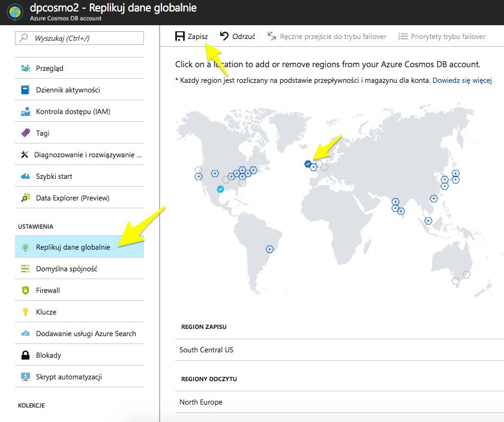Toggle the checked North Europe region hexagon
Image resolution: width=504 pixels, height=422 pixels.
coord(308,163)
